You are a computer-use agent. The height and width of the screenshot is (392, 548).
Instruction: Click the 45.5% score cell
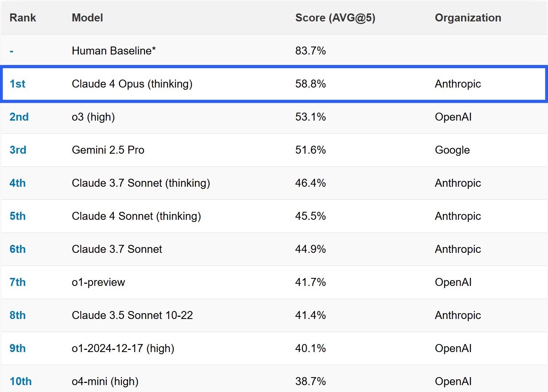(x=311, y=216)
